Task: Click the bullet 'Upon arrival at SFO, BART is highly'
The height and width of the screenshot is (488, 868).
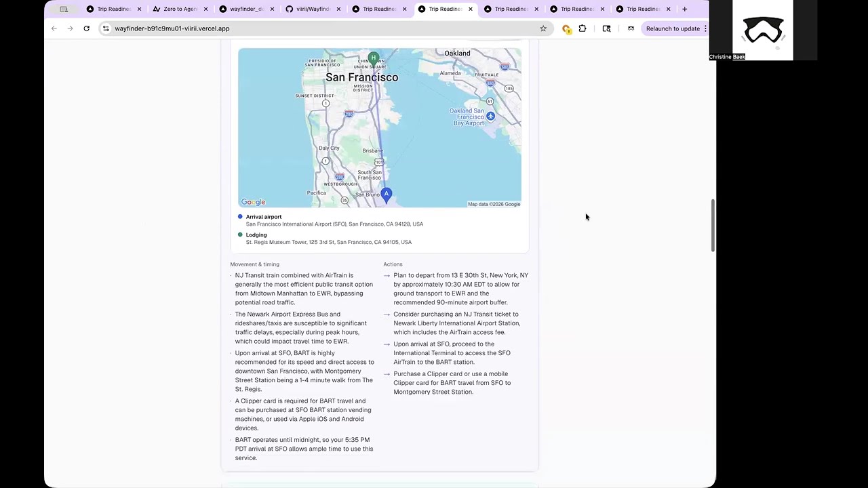Action: point(304,371)
